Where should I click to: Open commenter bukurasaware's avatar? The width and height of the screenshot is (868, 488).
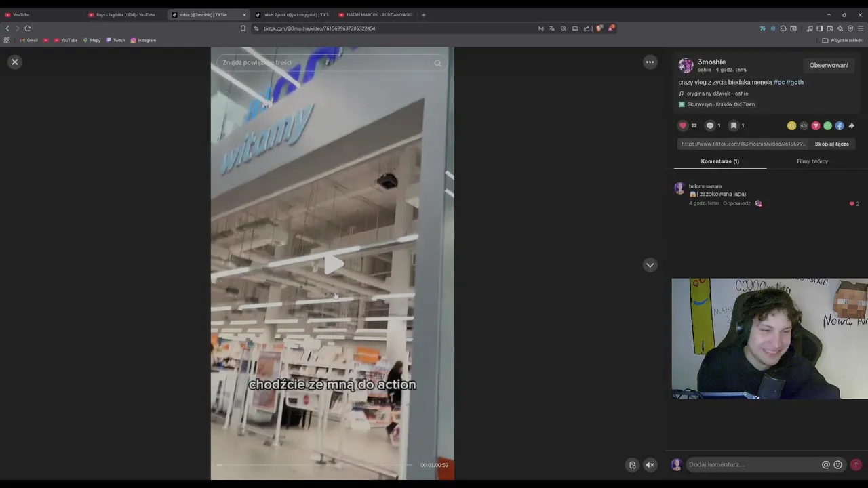679,188
